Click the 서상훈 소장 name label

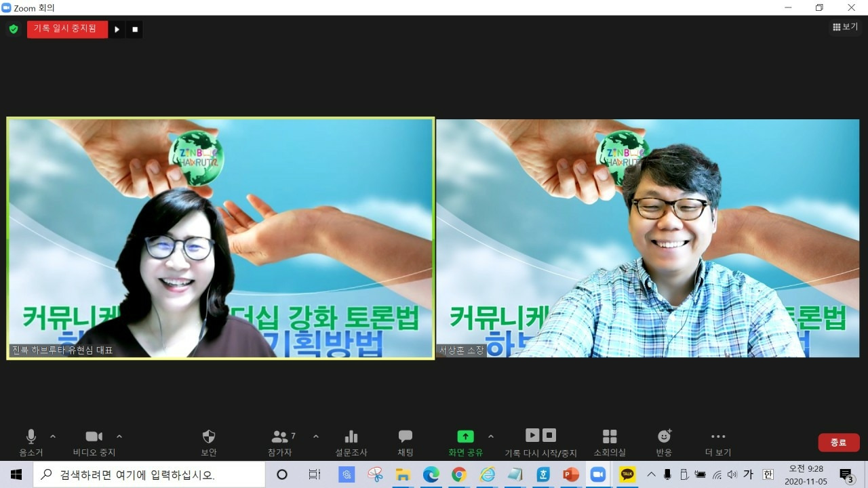[x=462, y=350]
